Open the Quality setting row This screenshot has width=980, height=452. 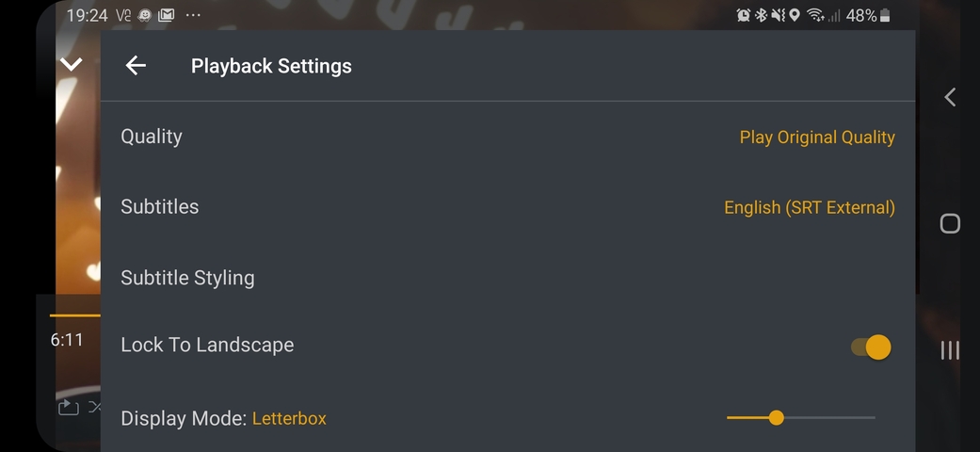[x=152, y=137]
